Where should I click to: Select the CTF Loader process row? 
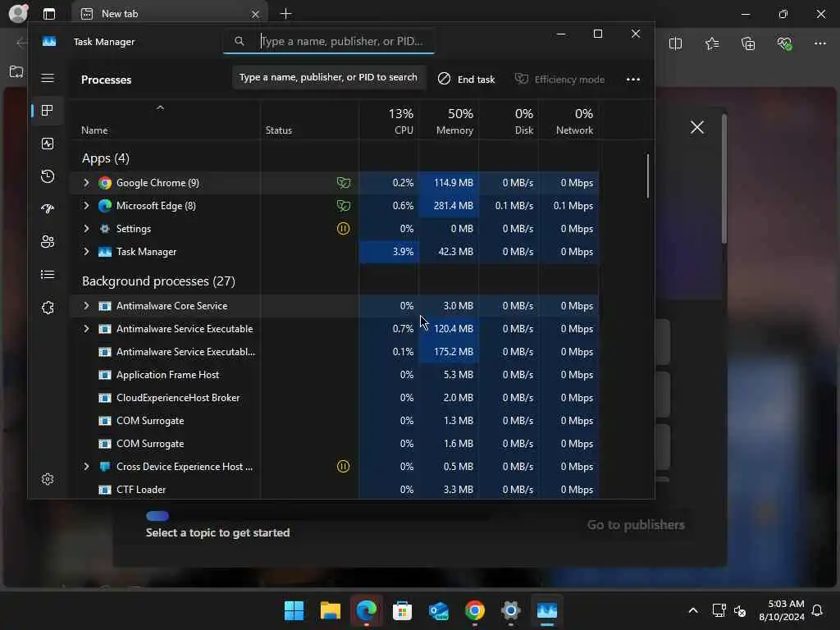tap(335, 489)
